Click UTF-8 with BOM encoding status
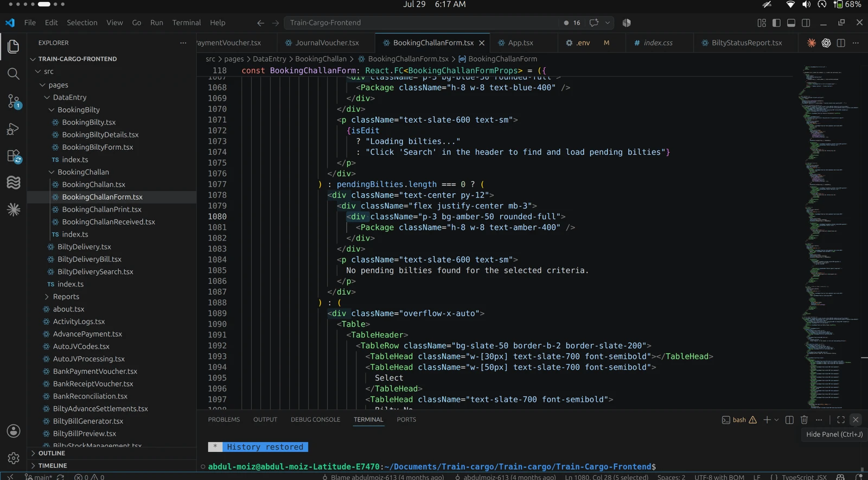The height and width of the screenshot is (480, 868). pos(719,477)
